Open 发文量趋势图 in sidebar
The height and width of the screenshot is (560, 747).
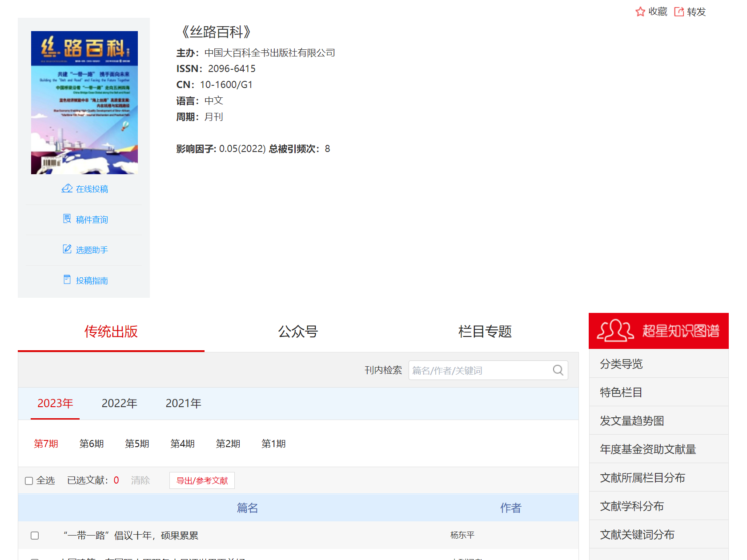coord(632,421)
